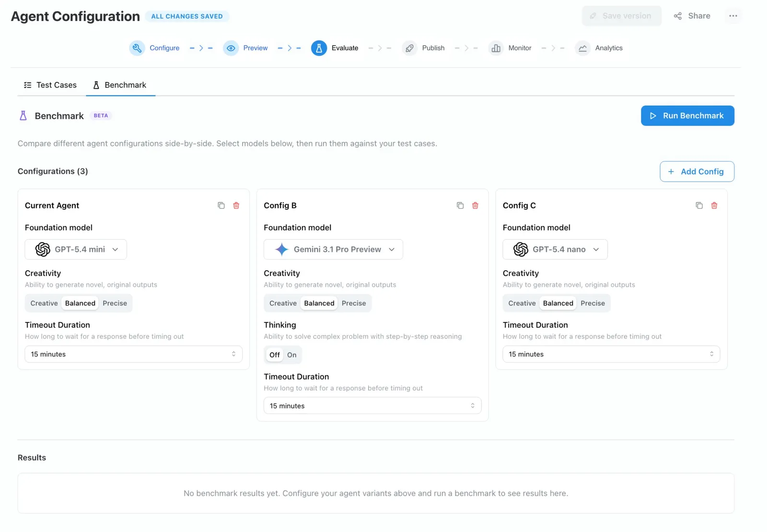Viewport: 767px width, 532px height.
Task: Set Current Agent creativity to Creative
Action: (x=44, y=303)
